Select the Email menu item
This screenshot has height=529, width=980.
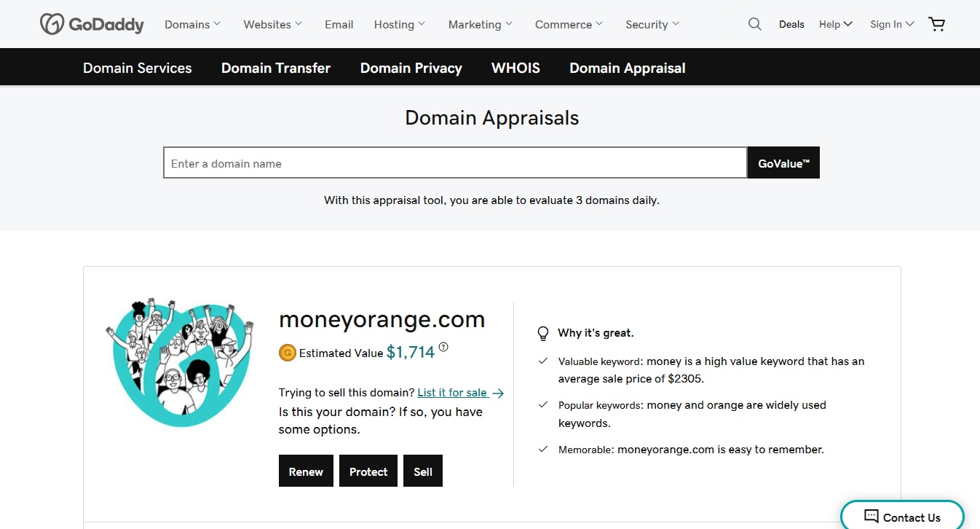point(339,24)
